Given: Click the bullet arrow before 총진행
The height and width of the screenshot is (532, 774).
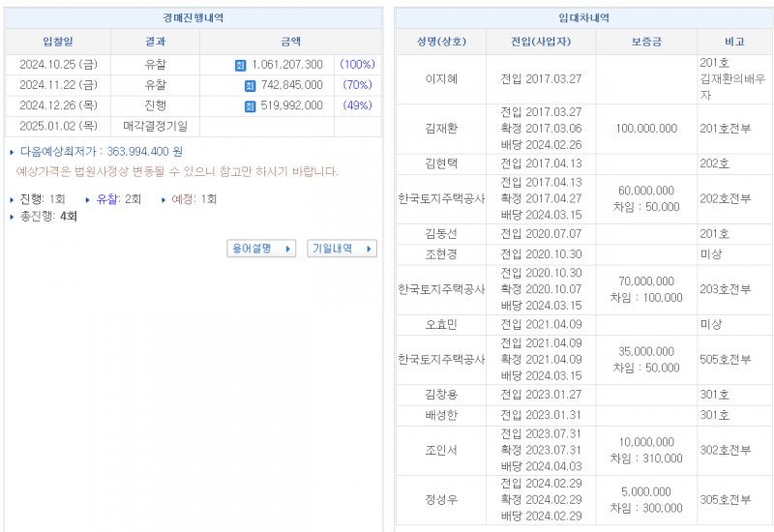Looking at the screenshot, I should click(x=12, y=217).
